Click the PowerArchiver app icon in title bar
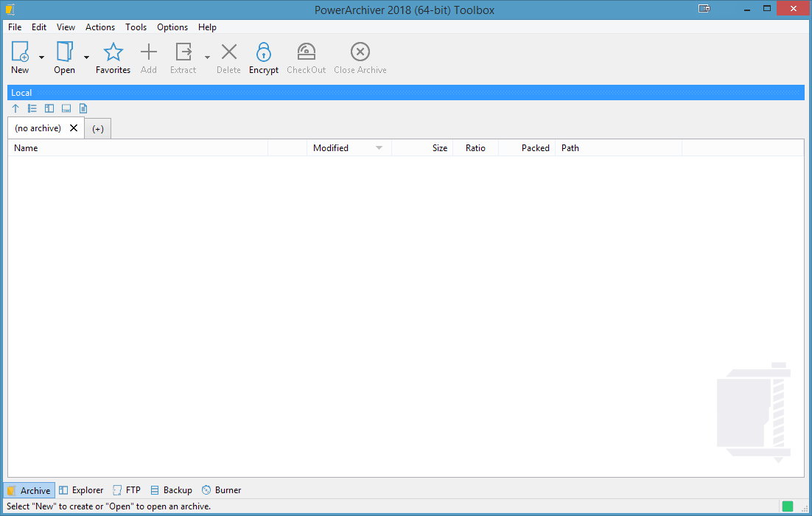812x516 pixels. click(x=10, y=10)
